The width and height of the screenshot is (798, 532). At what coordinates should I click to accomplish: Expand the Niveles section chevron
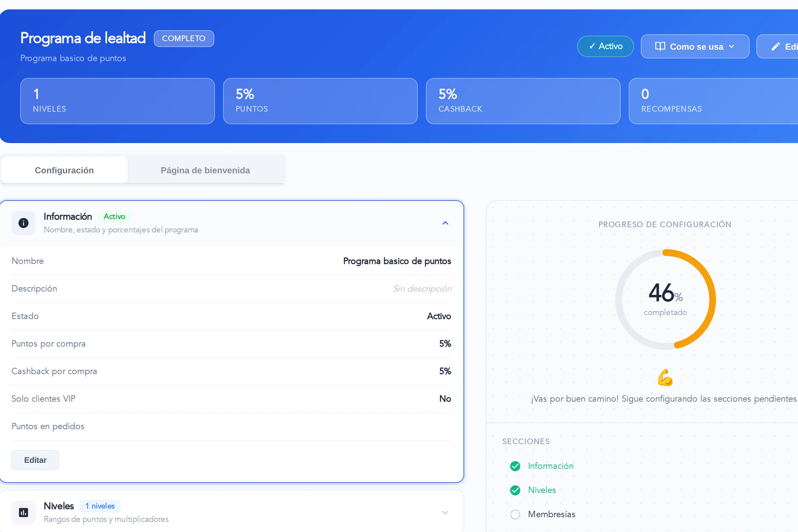click(x=445, y=512)
